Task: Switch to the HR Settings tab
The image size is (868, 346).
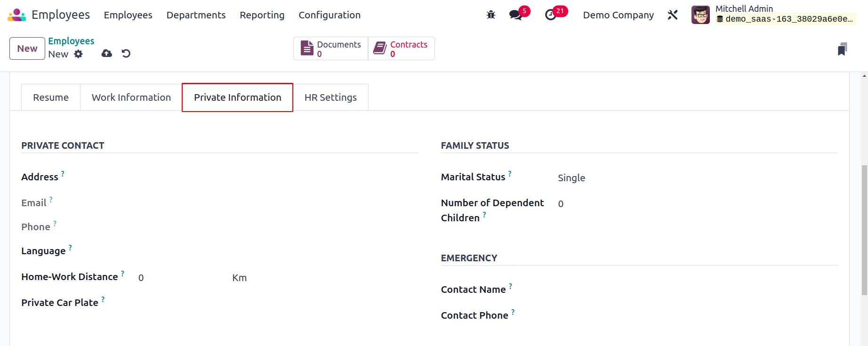Action: [330, 97]
